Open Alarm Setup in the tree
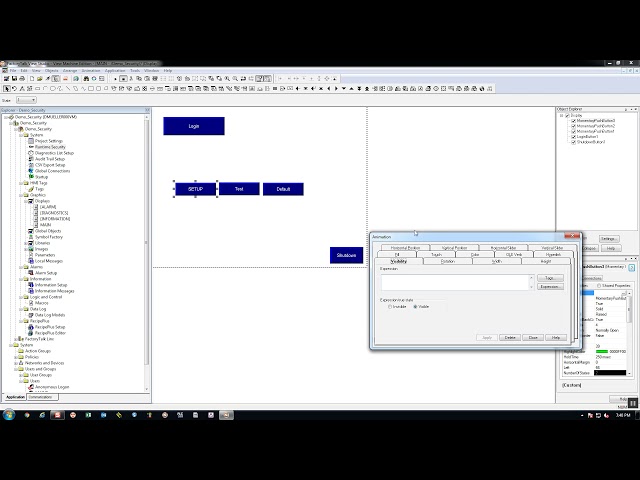 [46, 273]
